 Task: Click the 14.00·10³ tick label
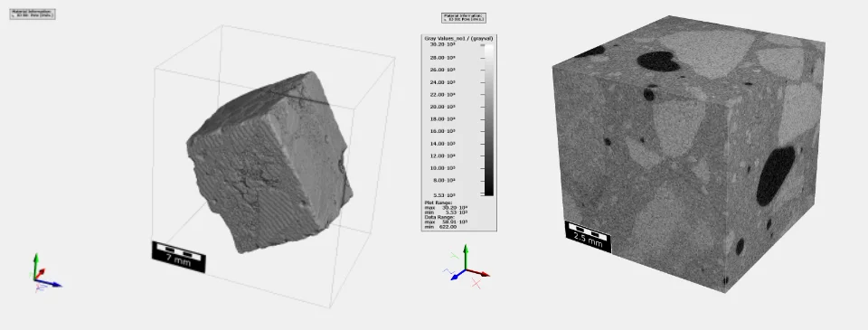(x=443, y=144)
